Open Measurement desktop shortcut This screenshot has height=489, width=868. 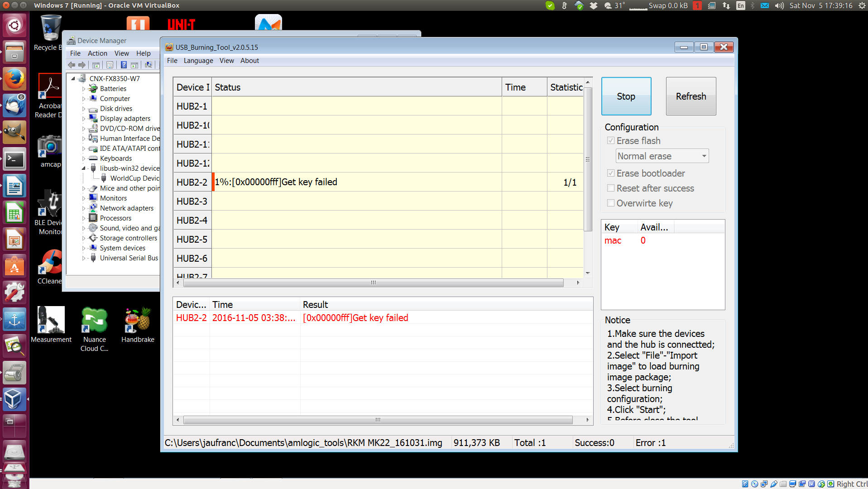point(51,324)
